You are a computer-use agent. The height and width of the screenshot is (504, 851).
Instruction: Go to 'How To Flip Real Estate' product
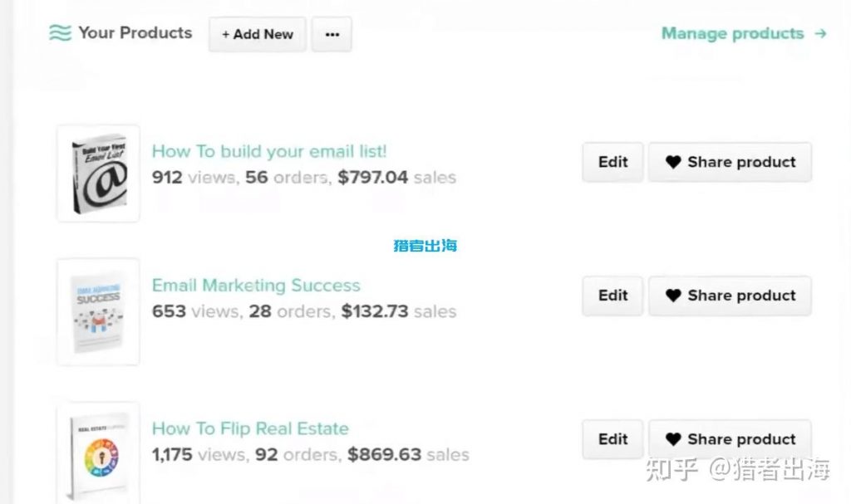(x=250, y=428)
